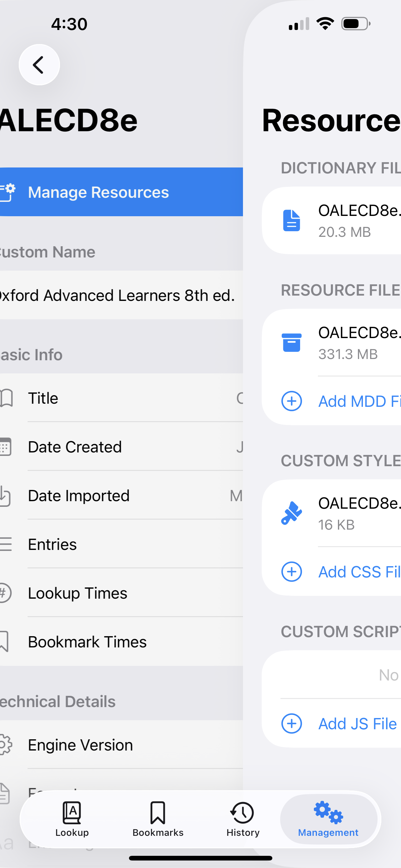401x868 pixels.
Task: Tap the Date Imported row
Action: (x=121, y=496)
